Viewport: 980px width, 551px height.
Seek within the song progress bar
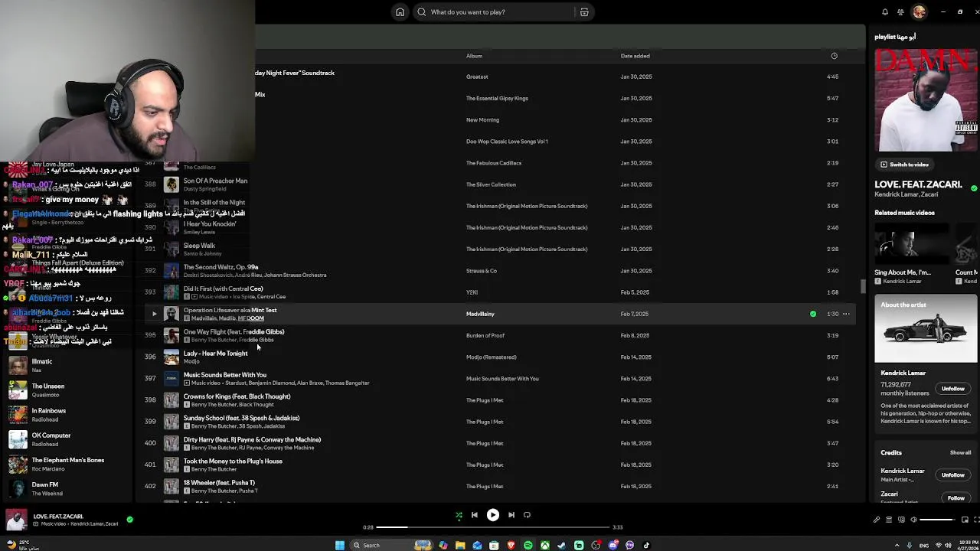click(495, 527)
